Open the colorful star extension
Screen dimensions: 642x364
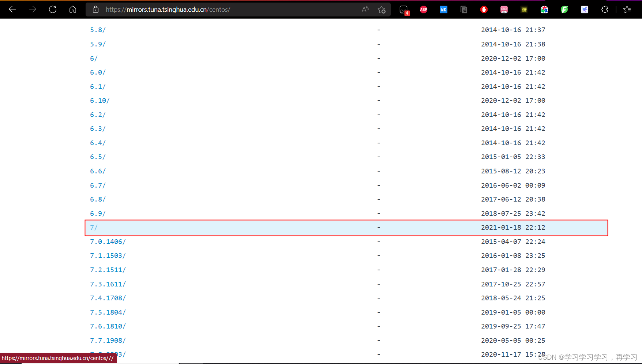point(544,10)
